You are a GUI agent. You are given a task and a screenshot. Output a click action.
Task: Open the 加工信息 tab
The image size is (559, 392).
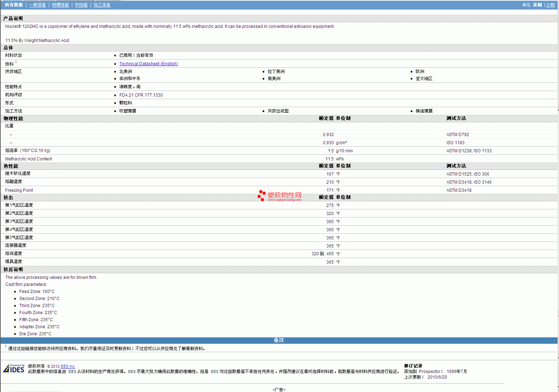(x=102, y=5)
